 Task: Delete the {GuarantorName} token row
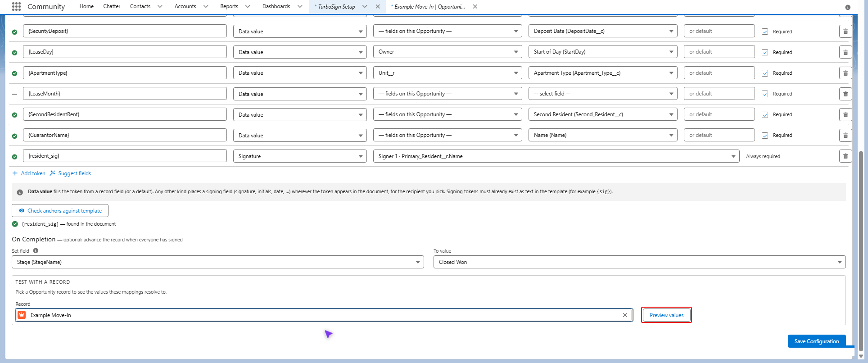coord(845,135)
